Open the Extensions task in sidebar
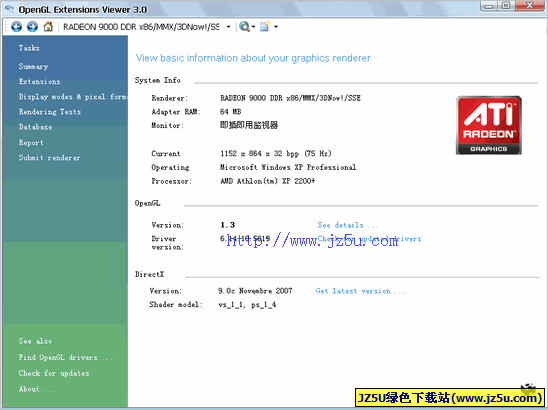Image resolution: width=548 pixels, height=410 pixels. [x=39, y=81]
